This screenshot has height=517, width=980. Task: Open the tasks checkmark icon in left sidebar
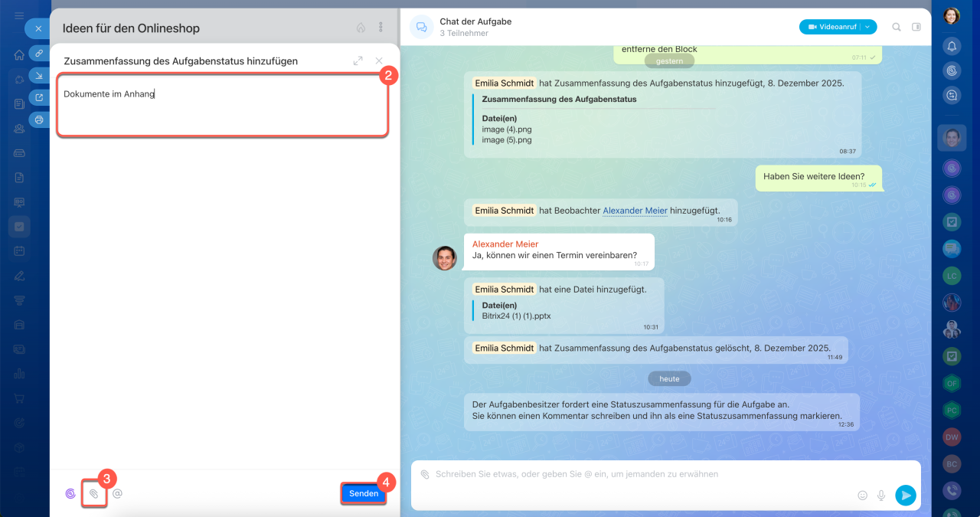[x=19, y=227]
